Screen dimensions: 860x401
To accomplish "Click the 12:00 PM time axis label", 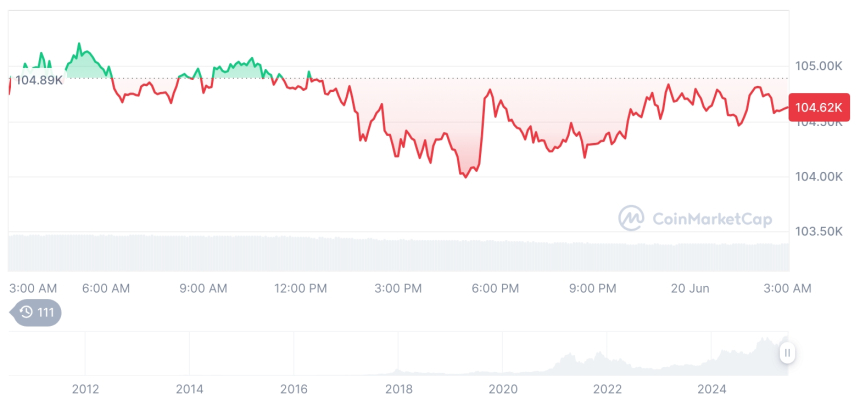I will (300, 289).
